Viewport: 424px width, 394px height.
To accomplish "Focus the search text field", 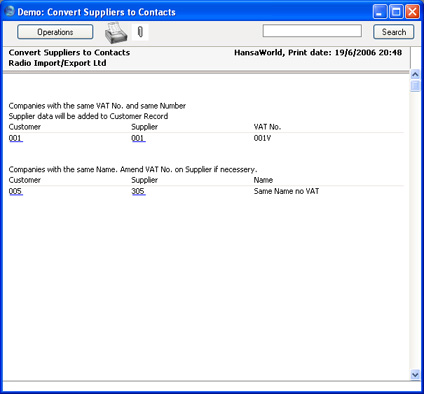I will point(312,31).
